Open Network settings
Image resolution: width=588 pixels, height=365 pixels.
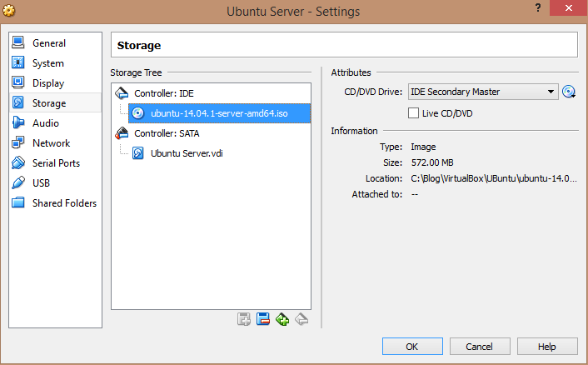click(x=55, y=143)
